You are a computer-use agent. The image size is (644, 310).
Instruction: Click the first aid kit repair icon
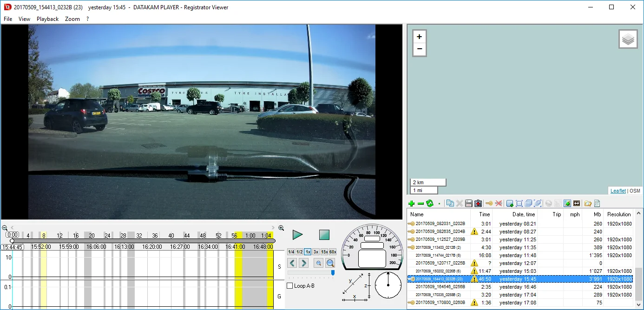click(478, 203)
